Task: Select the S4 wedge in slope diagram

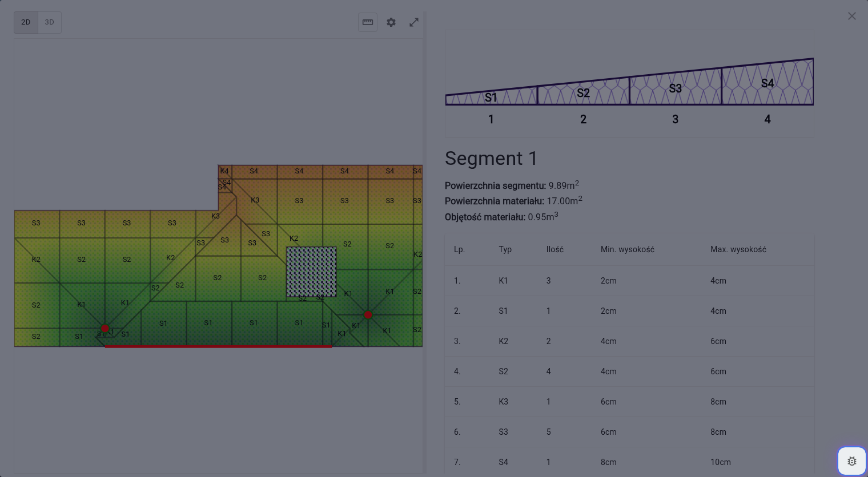Action: 767,83
